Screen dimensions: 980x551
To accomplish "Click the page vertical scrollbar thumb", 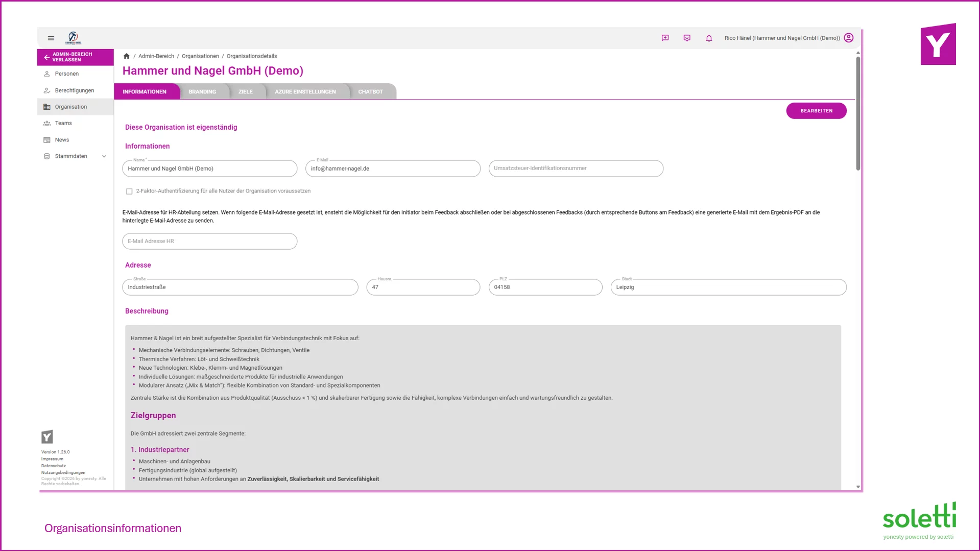I will click(x=858, y=113).
